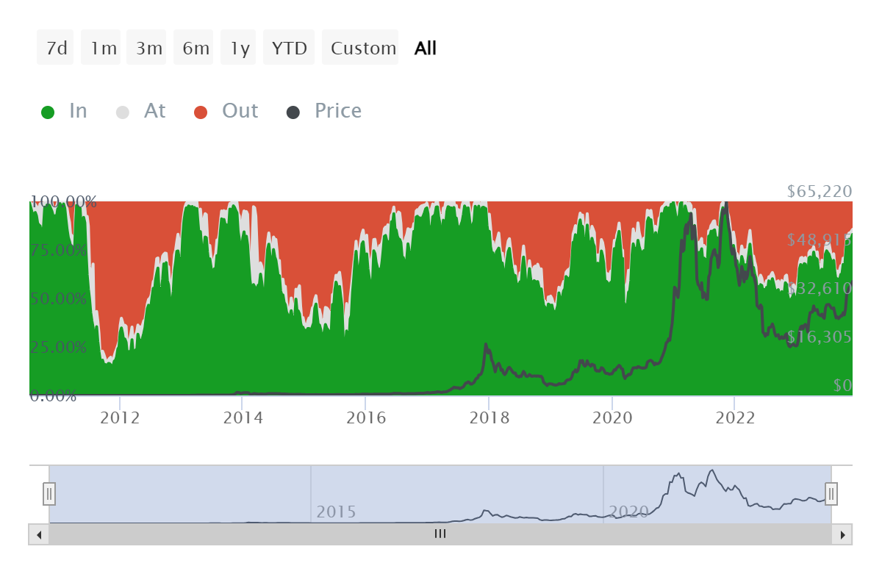Image resolution: width=882 pixels, height=588 pixels.
Task: Click the scrollbar right arrow
Action: [842, 534]
